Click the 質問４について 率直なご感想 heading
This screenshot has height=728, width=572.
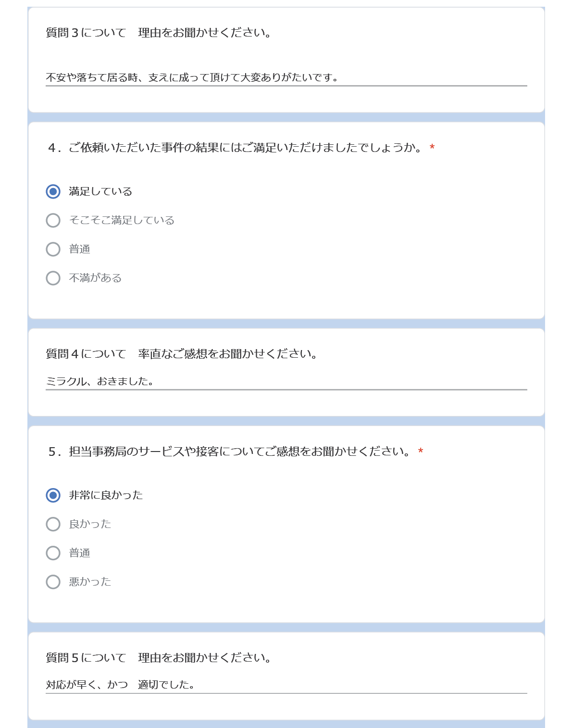(x=182, y=354)
